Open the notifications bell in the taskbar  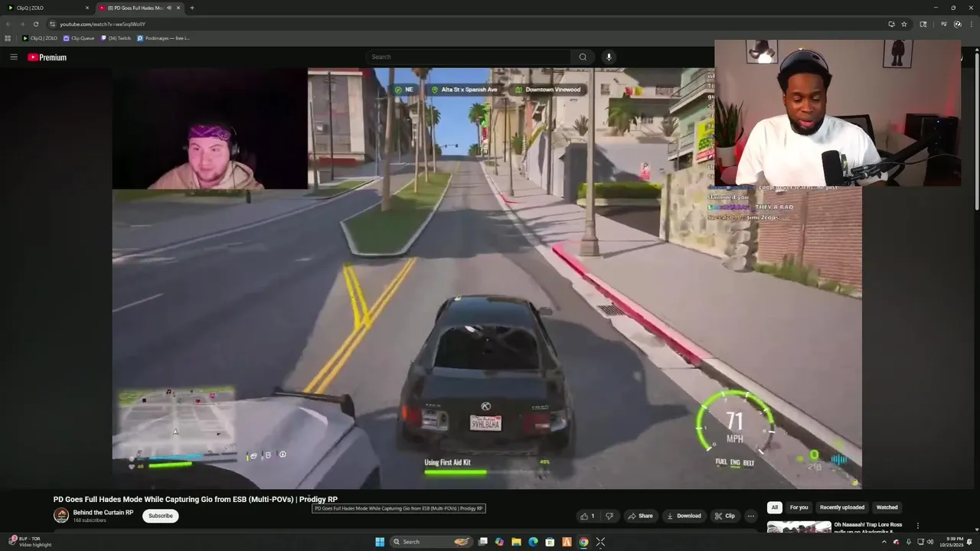pos(969,542)
